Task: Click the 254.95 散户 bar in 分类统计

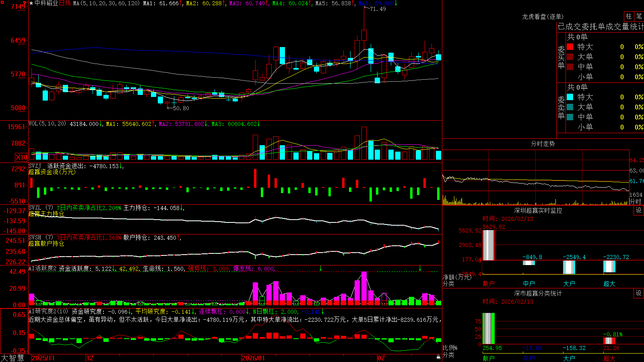Action: [488, 329]
